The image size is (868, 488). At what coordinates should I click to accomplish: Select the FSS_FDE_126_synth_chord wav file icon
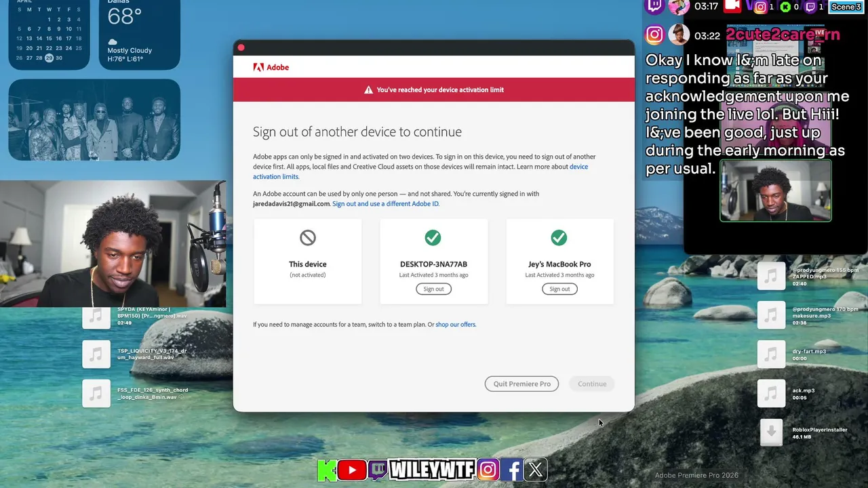click(x=96, y=393)
